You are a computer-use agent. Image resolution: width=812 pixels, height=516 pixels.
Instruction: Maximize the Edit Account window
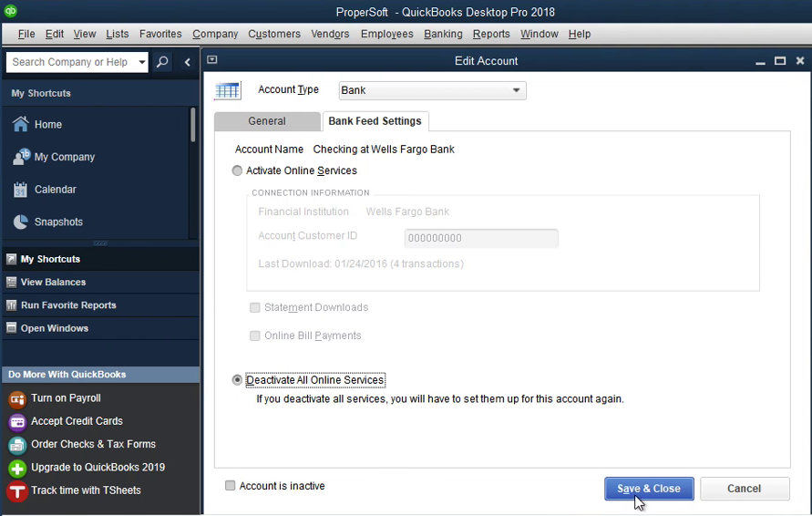780,60
